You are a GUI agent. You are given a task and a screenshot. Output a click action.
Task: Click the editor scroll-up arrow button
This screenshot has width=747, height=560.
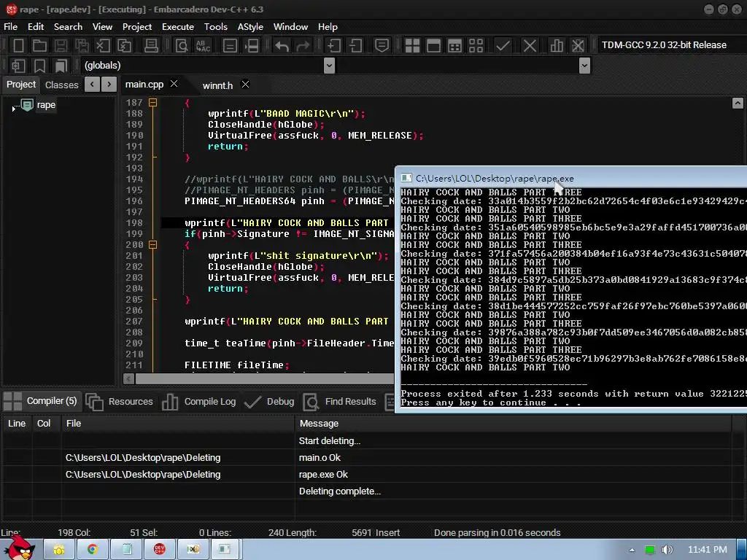738,103
